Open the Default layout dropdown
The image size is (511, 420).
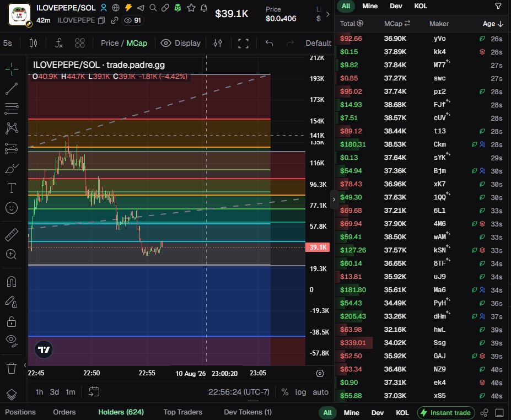(318, 43)
